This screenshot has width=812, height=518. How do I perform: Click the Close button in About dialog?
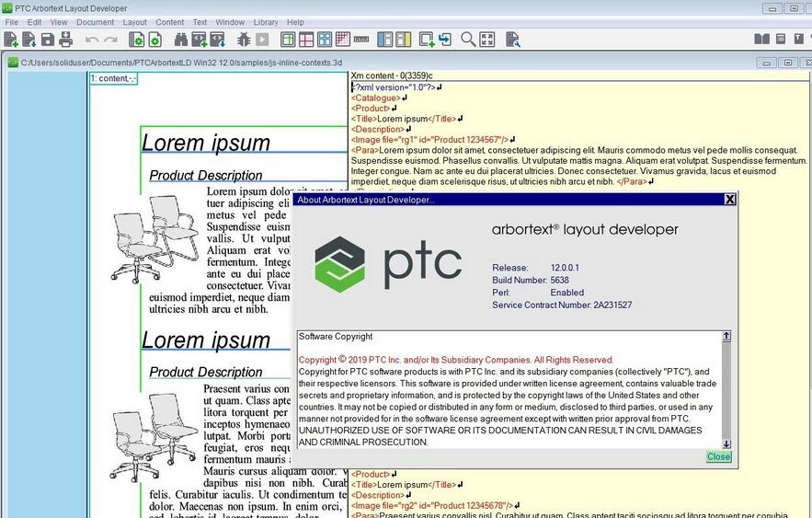pyautogui.click(x=719, y=456)
